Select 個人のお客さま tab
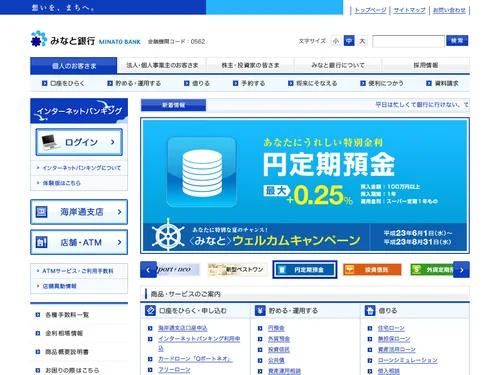The image size is (500, 375). pos(74,66)
